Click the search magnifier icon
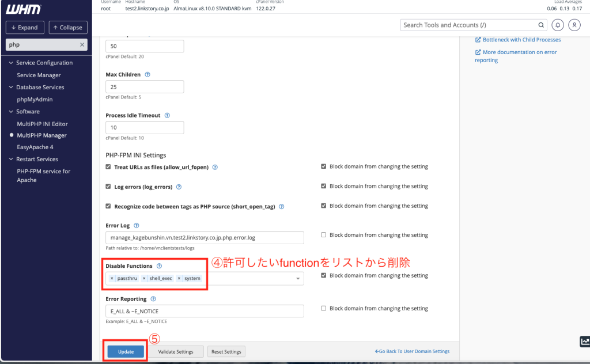Screen dimensions: 590x364 pos(541,25)
